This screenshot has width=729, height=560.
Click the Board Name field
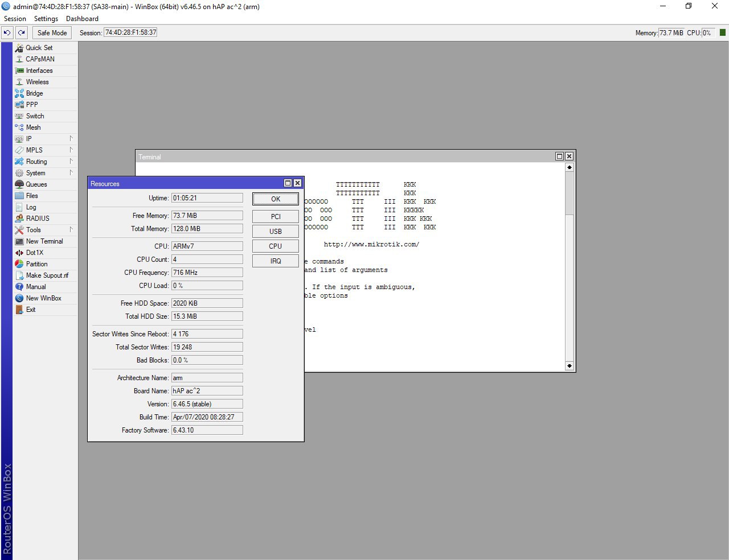pyautogui.click(x=207, y=391)
